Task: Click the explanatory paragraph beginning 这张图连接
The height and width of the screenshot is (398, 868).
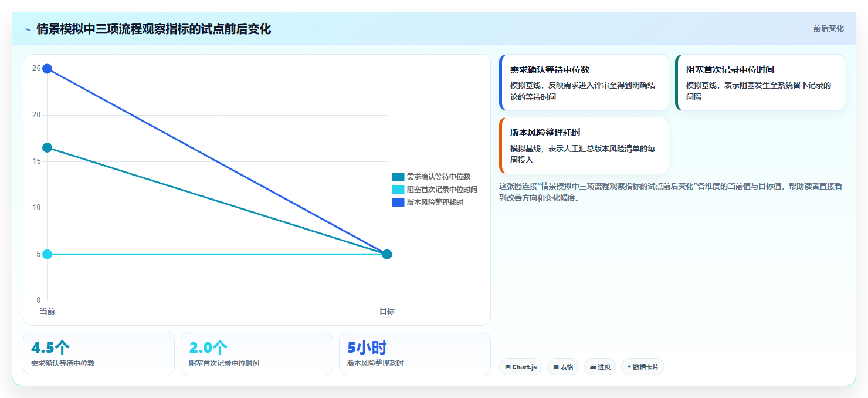Action: click(x=671, y=192)
